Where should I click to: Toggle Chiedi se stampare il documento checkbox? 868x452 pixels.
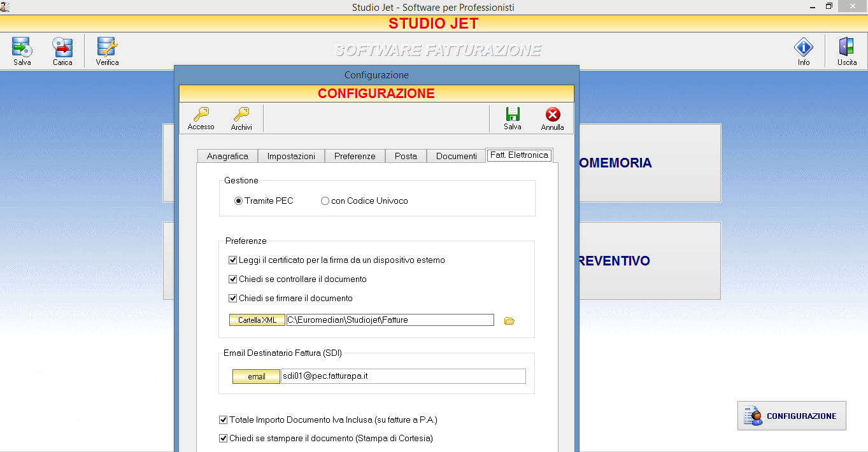tap(223, 439)
